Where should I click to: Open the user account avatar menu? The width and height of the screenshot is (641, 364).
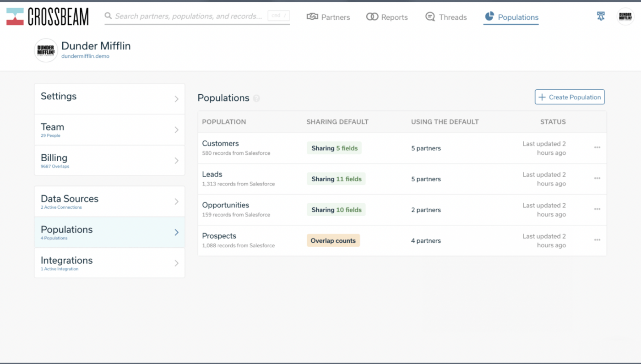click(x=625, y=16)
